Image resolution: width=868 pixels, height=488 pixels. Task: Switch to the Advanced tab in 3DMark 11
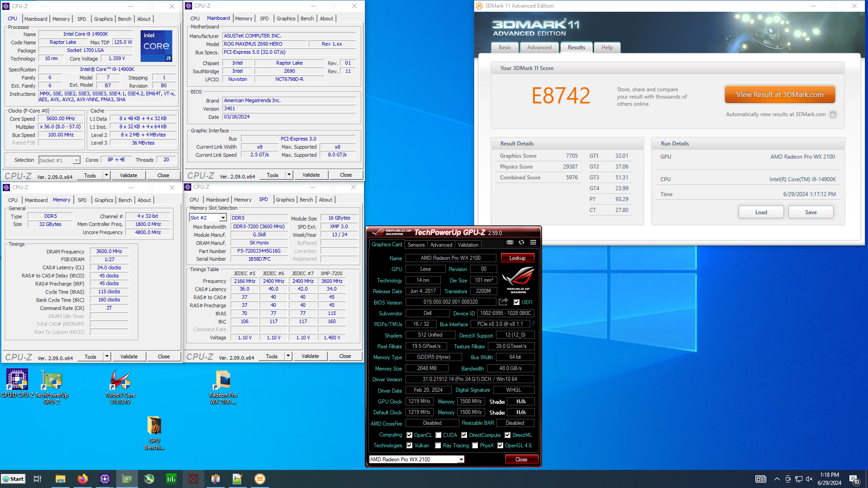pyautogui.click(x=539, y=47)
